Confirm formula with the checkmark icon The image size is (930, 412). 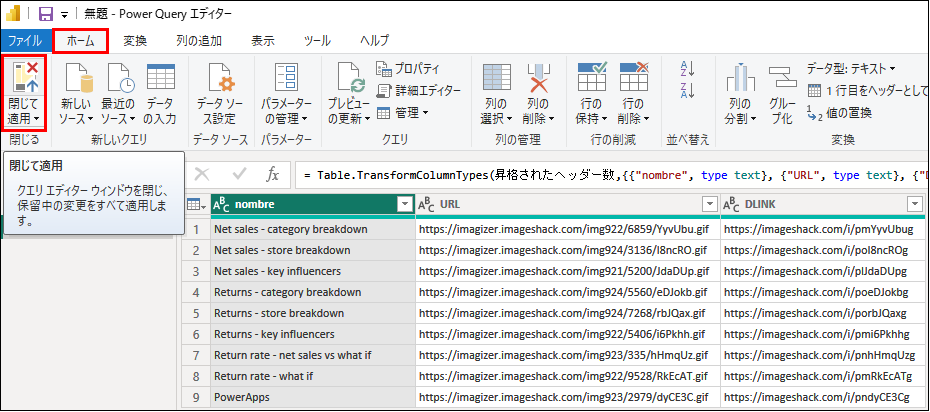240,174
